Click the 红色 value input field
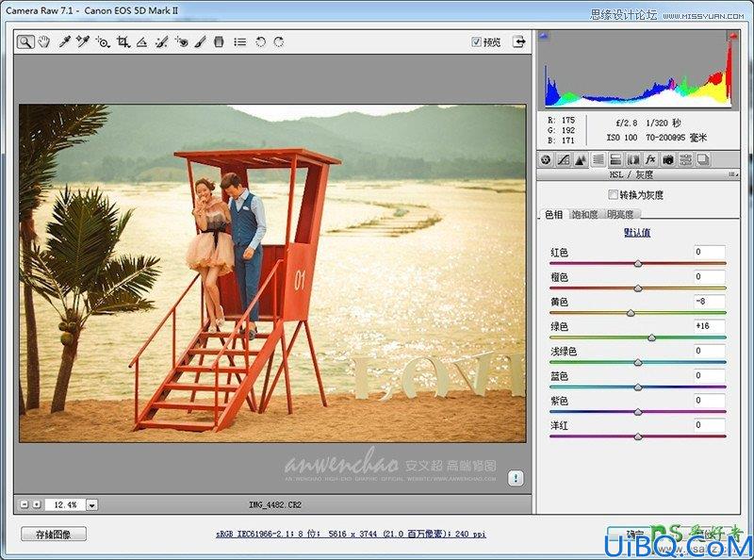The height and width of the screenshot is (560, 754). pyautogui.click(x=710, y=252)
